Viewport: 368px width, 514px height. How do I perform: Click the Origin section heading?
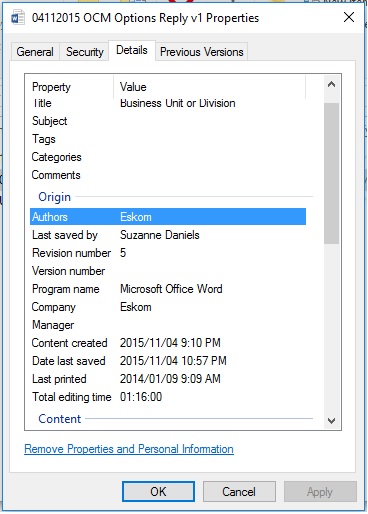54,197
